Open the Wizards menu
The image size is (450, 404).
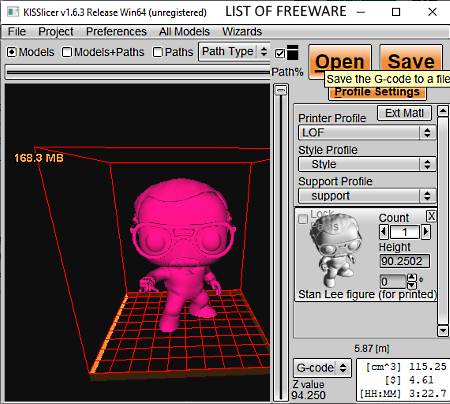[x=242, y=32]
